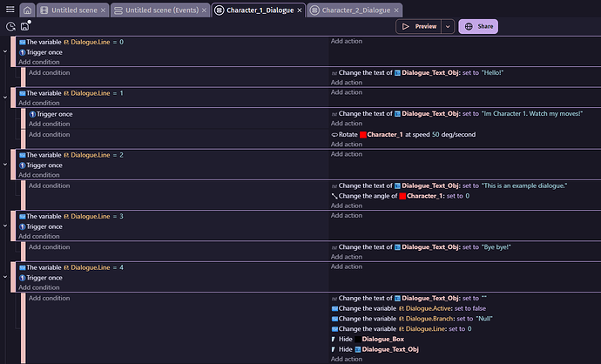
Task: Go to the Home tab icon
Action: pos(28,10)
